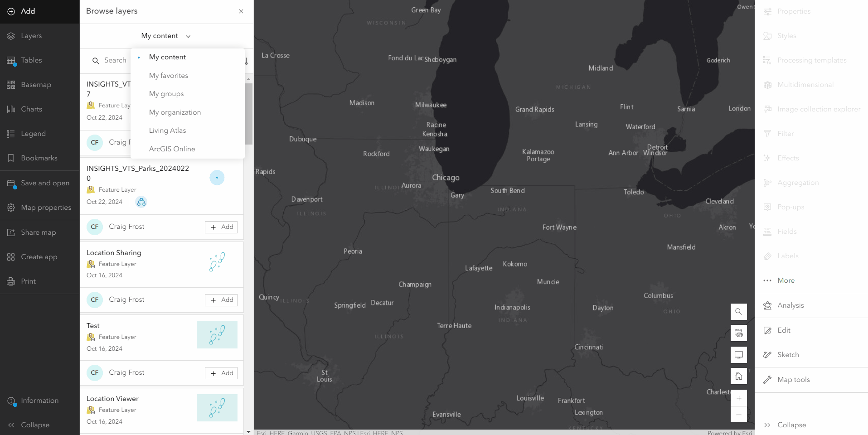The image size is (868, 435).
Task: Choose Living Atlas in the content menu
Action: 167,130
